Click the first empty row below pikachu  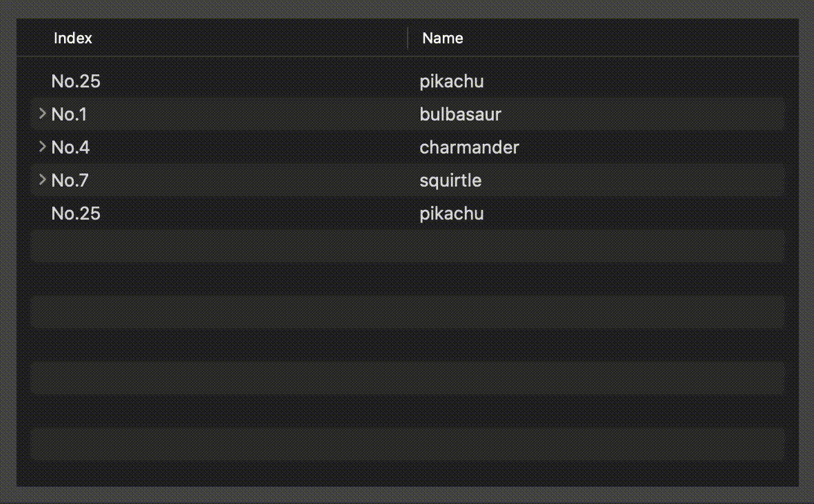(406, 246)
